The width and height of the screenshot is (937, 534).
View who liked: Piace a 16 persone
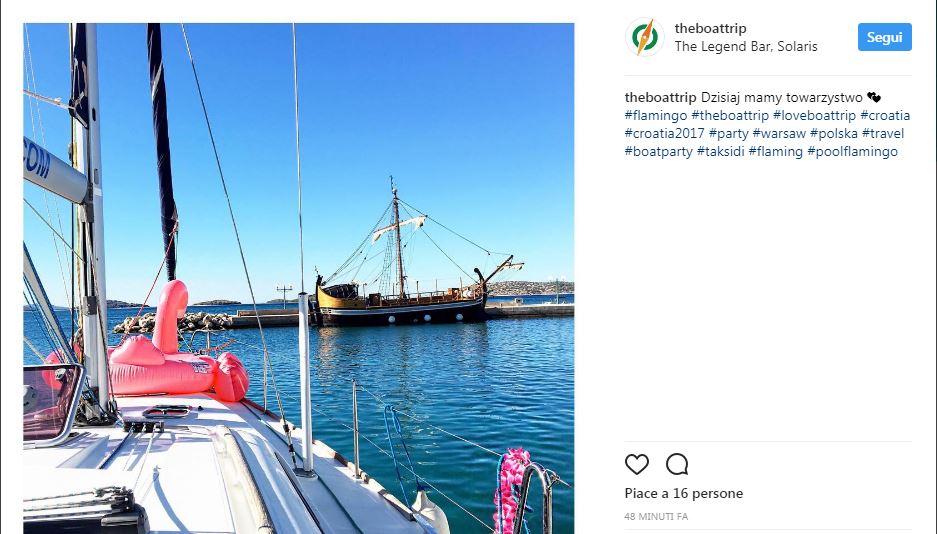coord(684,493)
